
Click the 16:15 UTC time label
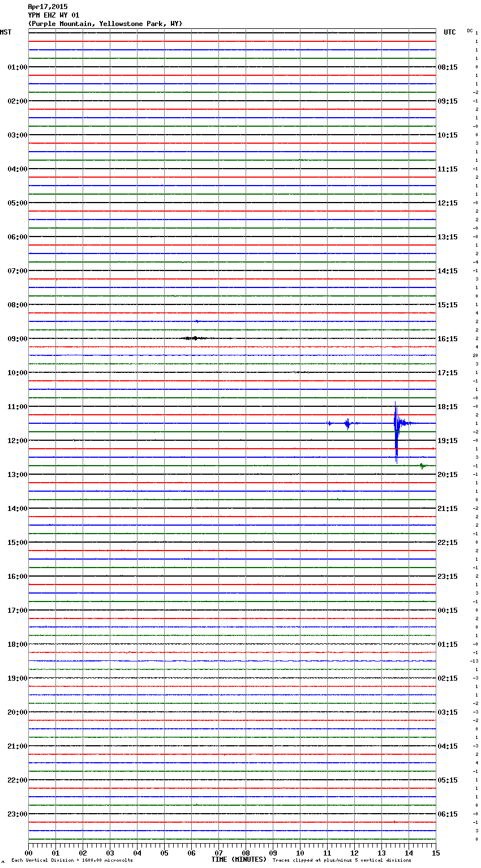[448, 339]
